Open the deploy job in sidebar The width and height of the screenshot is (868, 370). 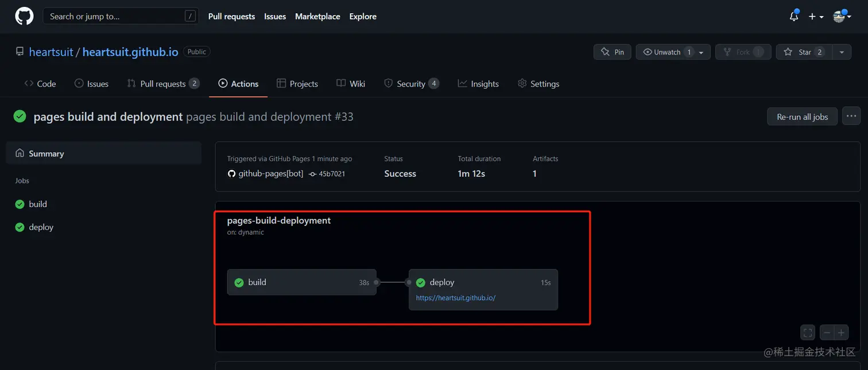pos(41,227)
